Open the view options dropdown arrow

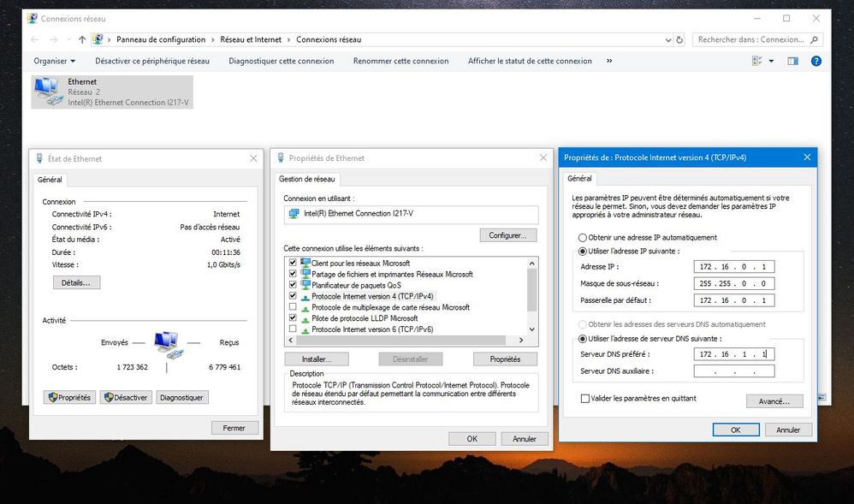click(x=771, y=61)
